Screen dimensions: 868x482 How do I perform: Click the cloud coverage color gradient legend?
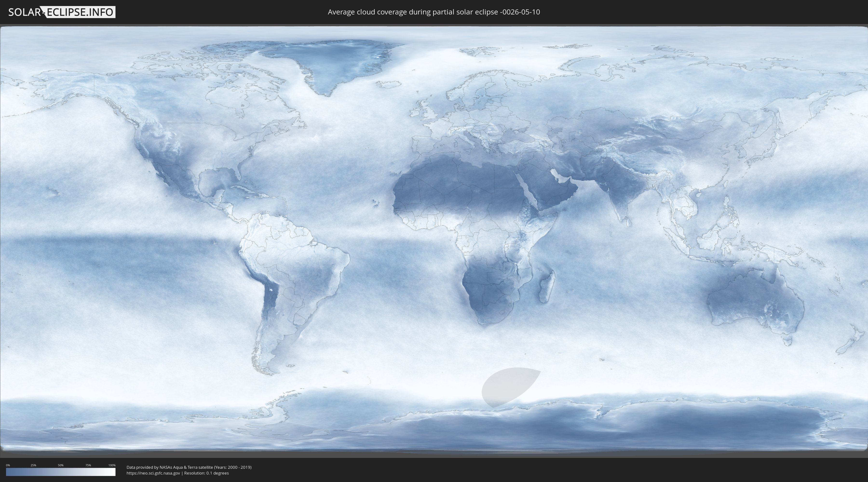coord(61,472)
